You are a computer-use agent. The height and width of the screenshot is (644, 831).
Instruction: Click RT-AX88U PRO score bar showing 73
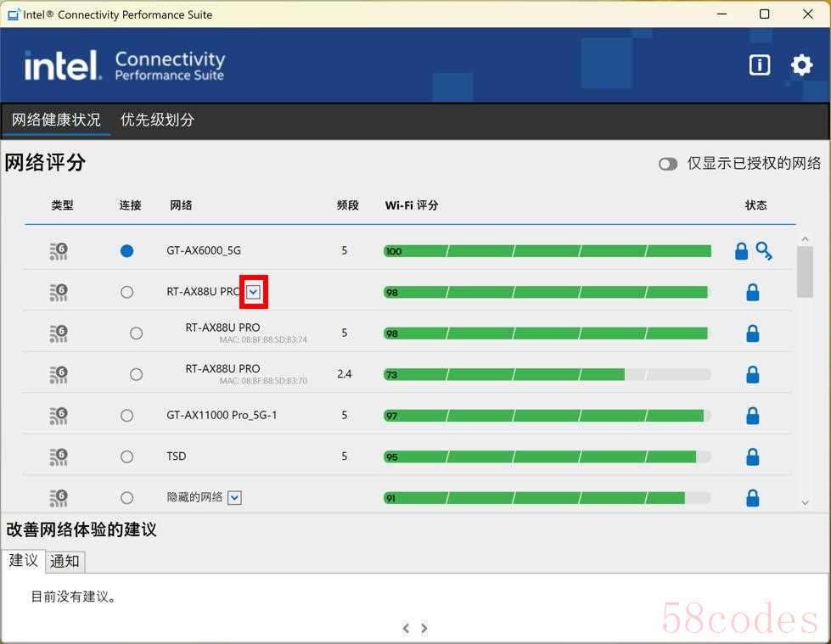[547, 375]
